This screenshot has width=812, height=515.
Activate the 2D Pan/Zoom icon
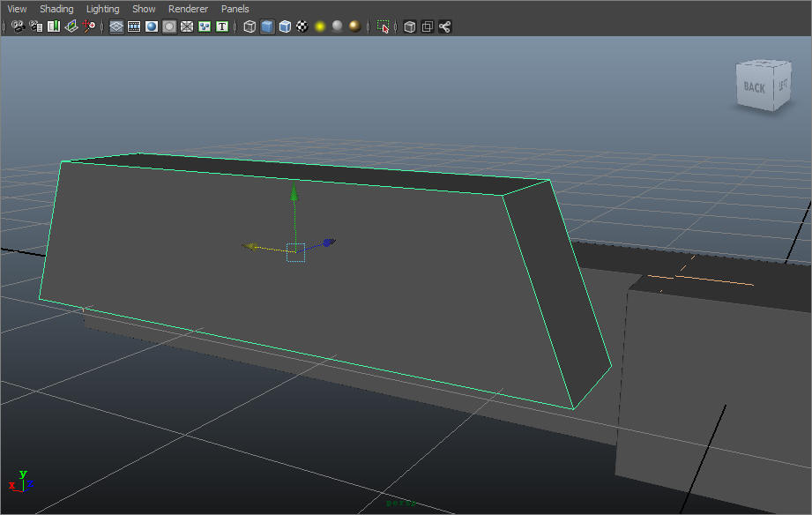88,26
